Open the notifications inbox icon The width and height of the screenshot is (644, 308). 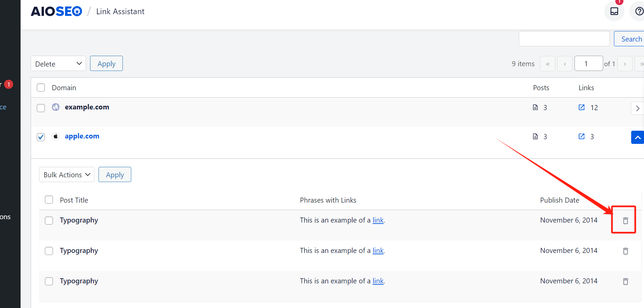pyautogui.click(x=614, y=11)
